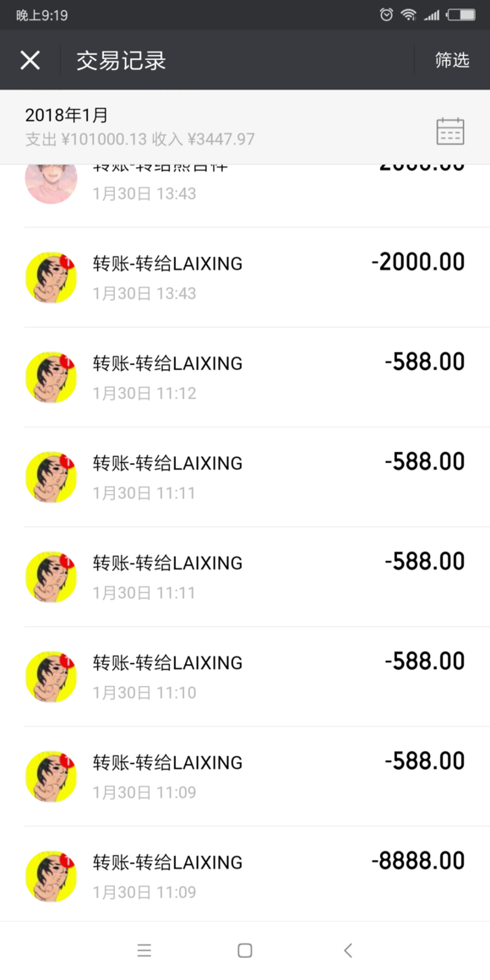Tap the Android recent apps menu icon
490x980 pixels.
pos(144,950)
